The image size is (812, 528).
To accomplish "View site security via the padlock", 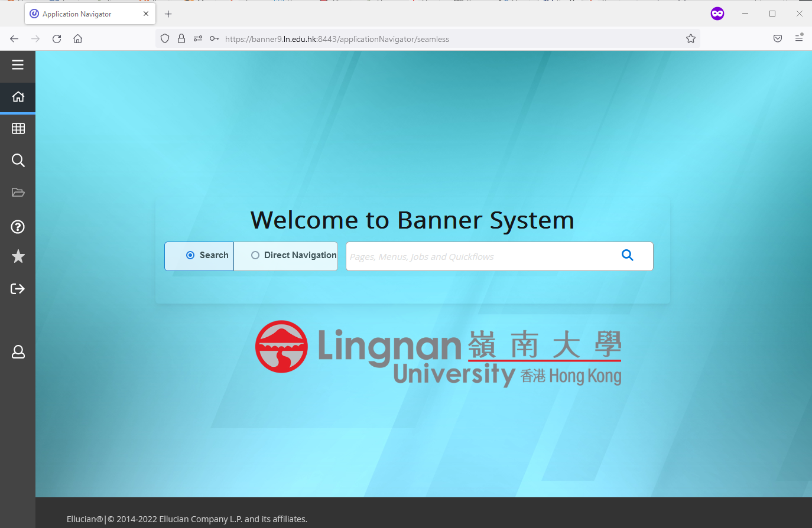I will (x=181, y=39).
